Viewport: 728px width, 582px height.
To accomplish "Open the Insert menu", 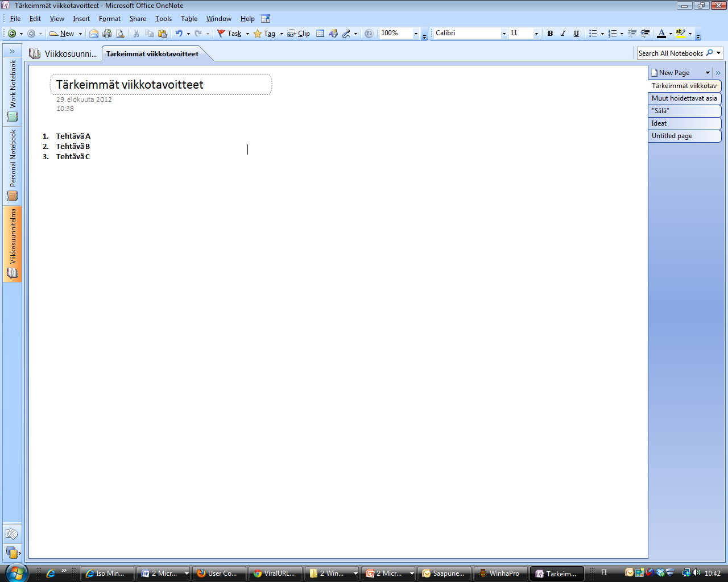I will pos(81,19).
